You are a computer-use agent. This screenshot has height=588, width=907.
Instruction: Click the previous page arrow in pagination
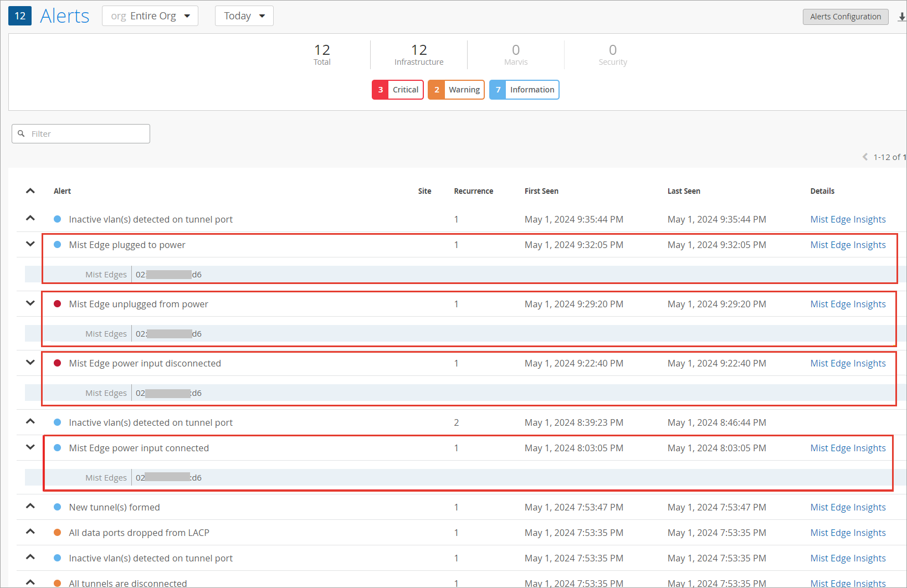[865, 157]
